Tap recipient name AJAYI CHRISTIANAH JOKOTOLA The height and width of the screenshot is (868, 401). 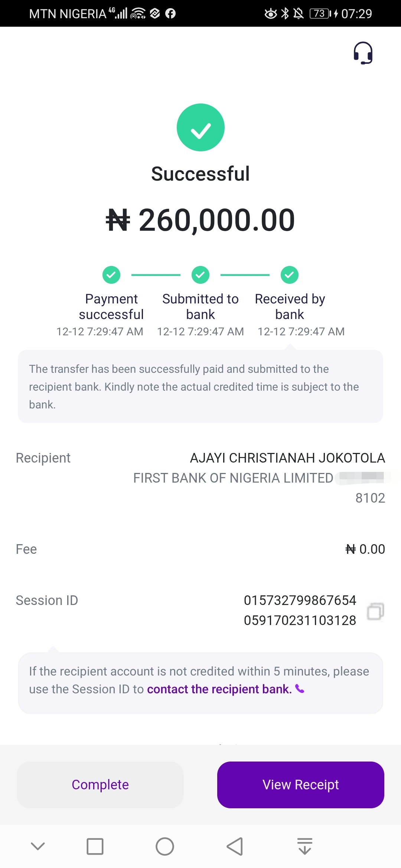pyautogui.click(x=287, y=458)
